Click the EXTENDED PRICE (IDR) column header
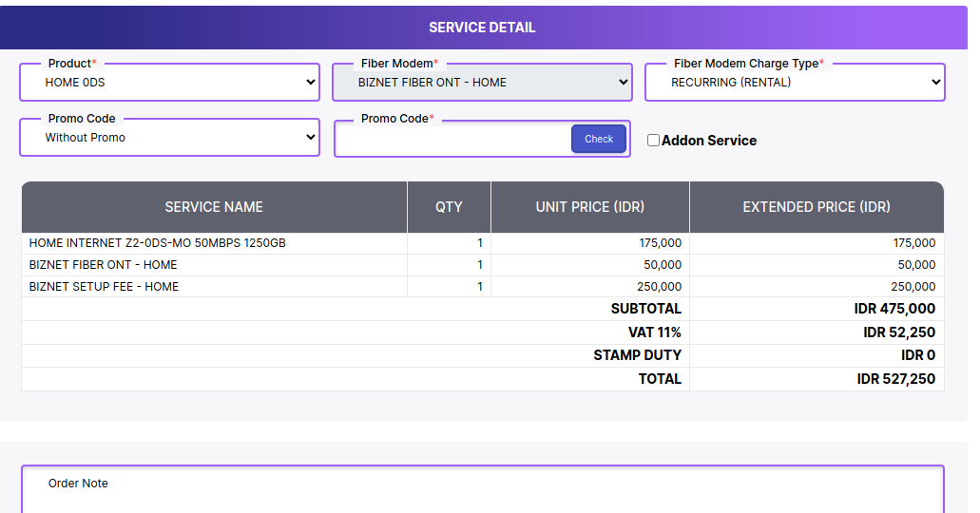The image size is (980, 513). pos(817,207)
